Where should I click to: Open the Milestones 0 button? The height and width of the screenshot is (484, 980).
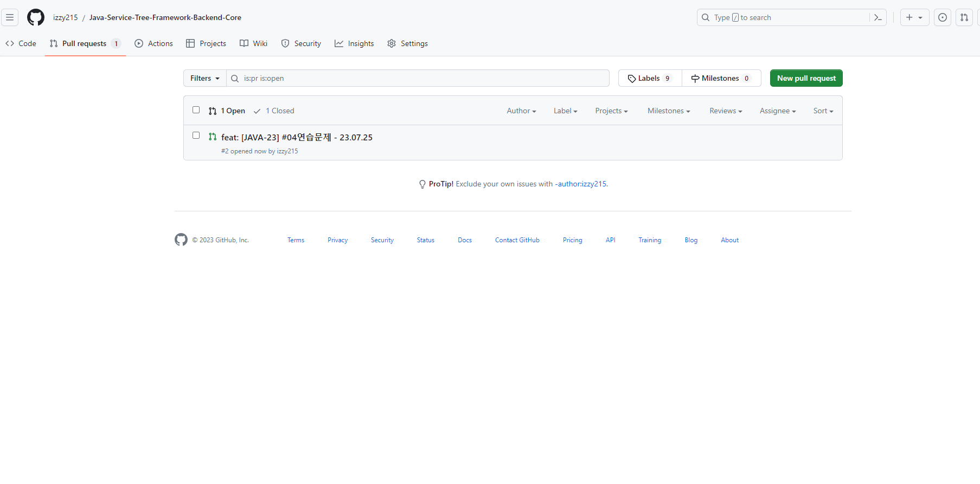pyautogui.click(x=721, y=78)
